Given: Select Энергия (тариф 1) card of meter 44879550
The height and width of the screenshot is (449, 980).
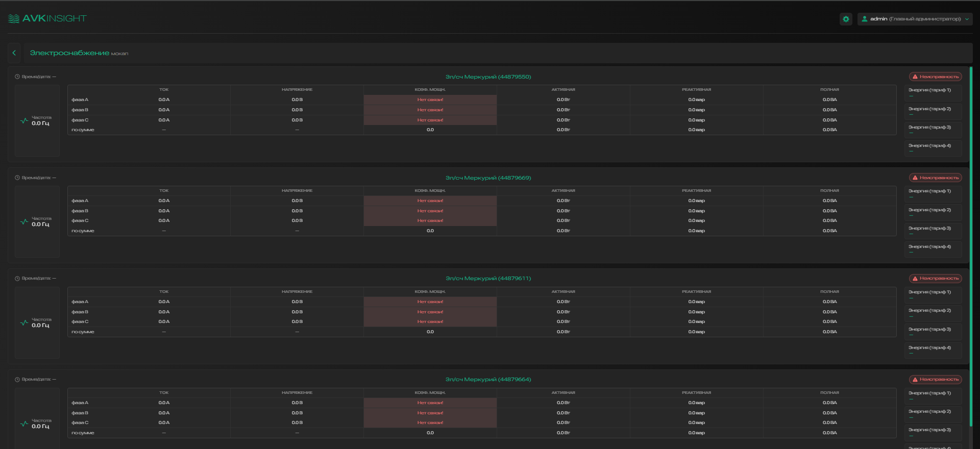Looking at the screenshot, I should click(933, 92).
